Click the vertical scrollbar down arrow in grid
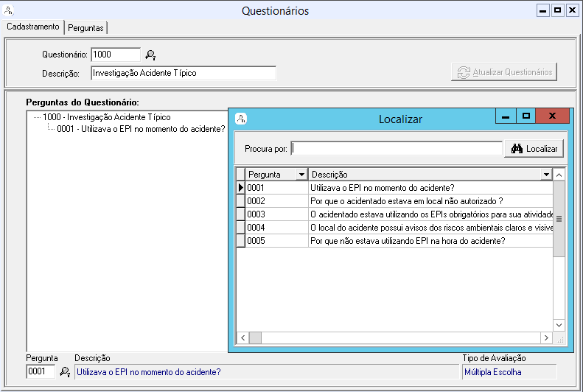 coord(558,325)
